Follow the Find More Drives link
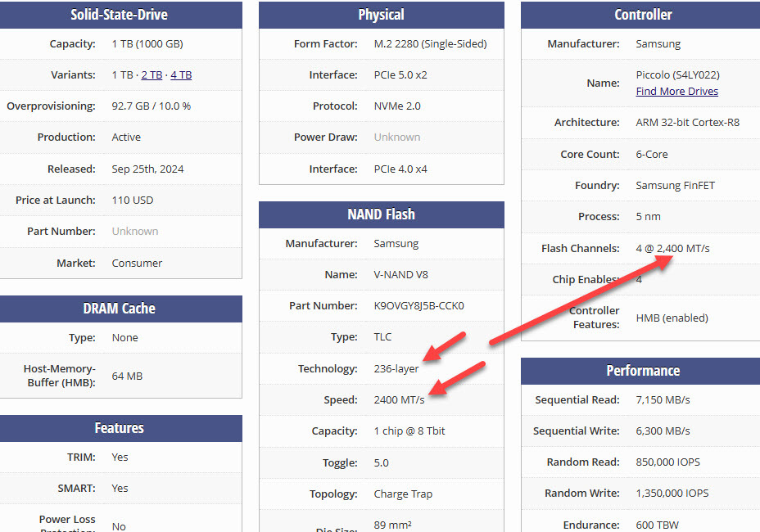 [x=676, y=92]
